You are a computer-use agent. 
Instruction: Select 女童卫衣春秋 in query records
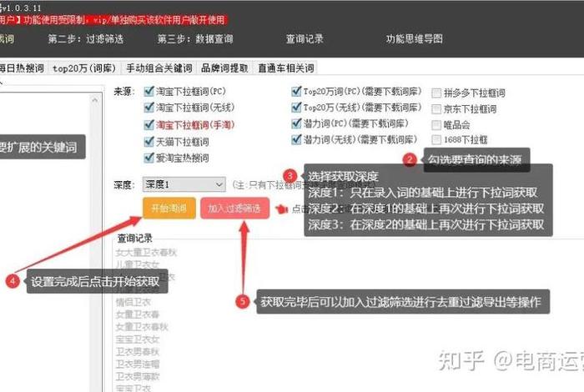(142, 327)
